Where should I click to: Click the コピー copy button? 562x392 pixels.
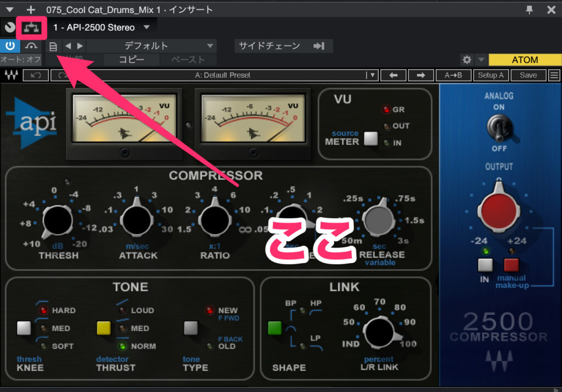[132, 60]
